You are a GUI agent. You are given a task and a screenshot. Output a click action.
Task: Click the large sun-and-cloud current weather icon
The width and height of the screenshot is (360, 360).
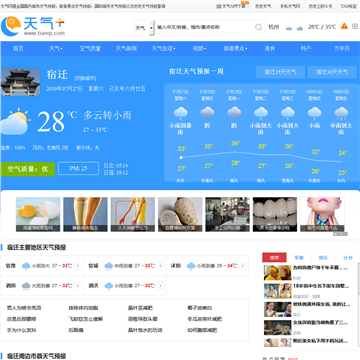pos(15,121)
